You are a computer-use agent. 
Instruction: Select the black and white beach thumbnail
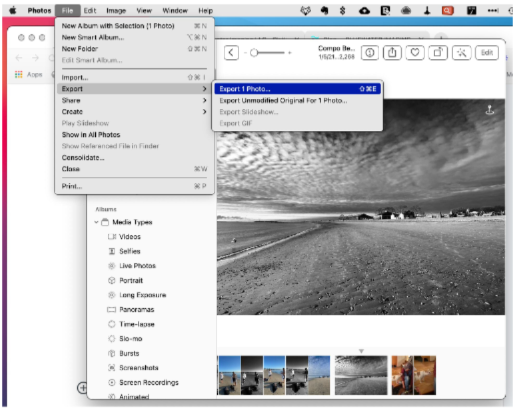(x=361, y=375)
